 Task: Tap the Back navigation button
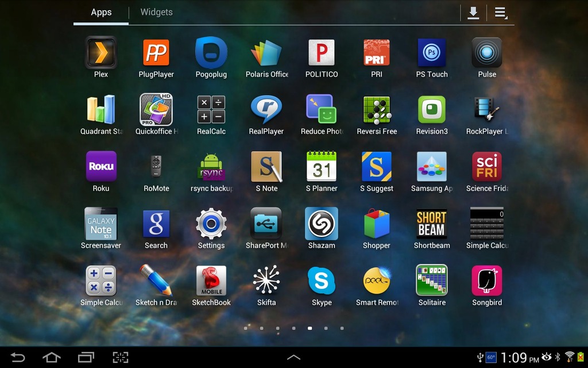click(x=17, y=357)
